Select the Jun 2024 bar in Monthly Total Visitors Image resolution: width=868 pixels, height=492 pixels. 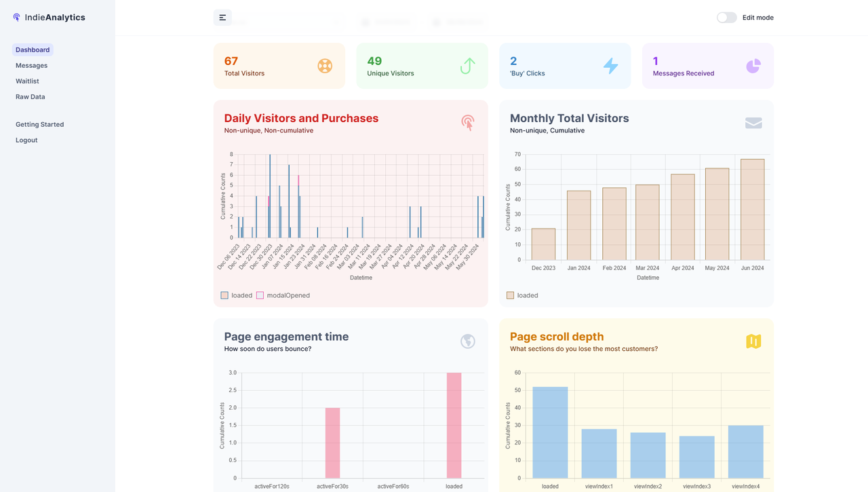752,209
